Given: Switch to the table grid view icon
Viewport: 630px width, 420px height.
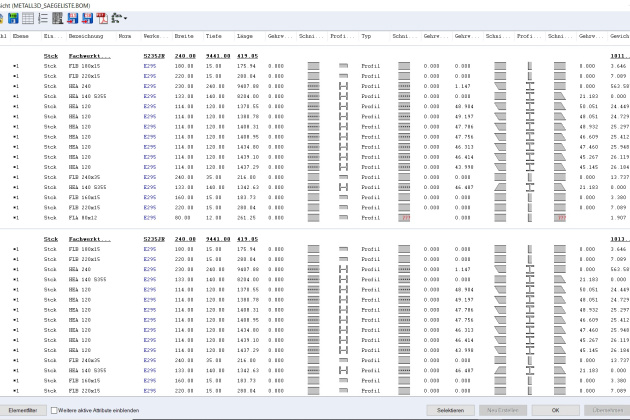Looking at the screenshot, I should pos(27,18).
